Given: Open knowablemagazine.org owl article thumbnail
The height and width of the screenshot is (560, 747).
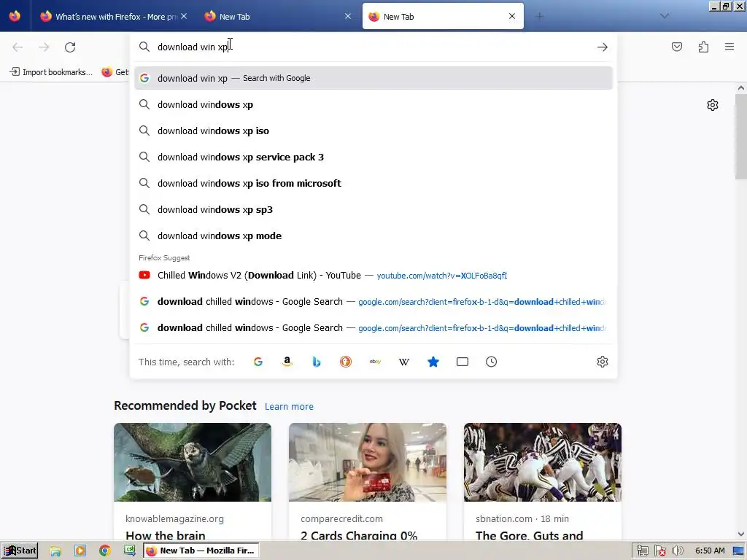Looking at the screenshot, I should [x=193, y=462].
